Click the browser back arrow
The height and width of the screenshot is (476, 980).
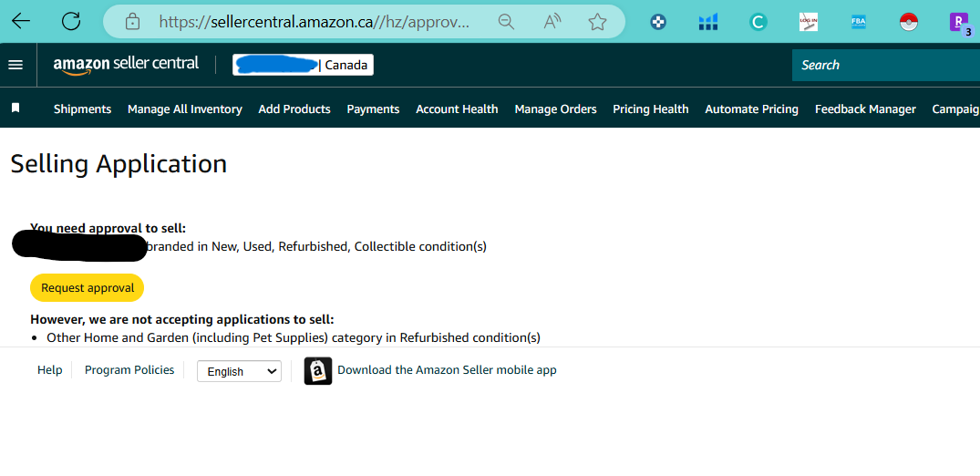coord(21,21)
